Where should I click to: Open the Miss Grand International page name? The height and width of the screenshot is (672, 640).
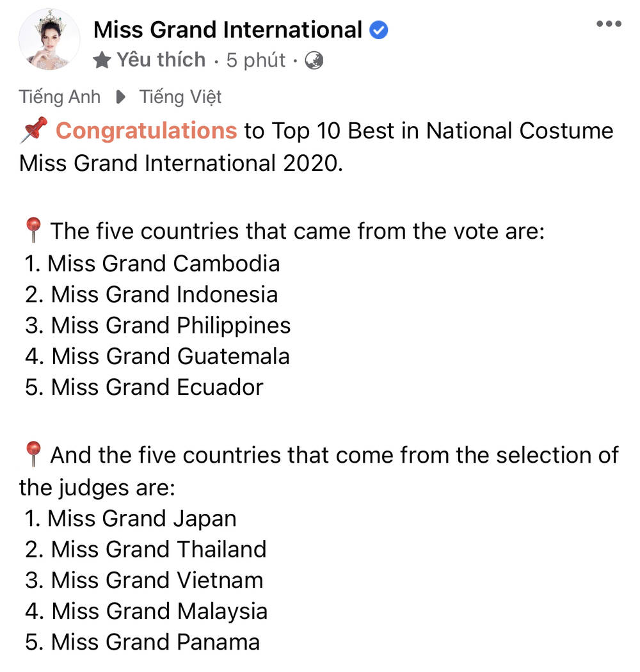point(228,29)
